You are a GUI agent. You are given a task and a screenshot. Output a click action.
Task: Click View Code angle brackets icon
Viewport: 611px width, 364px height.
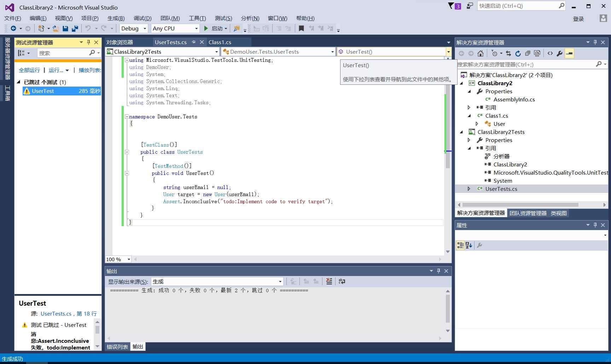[550, 53]
